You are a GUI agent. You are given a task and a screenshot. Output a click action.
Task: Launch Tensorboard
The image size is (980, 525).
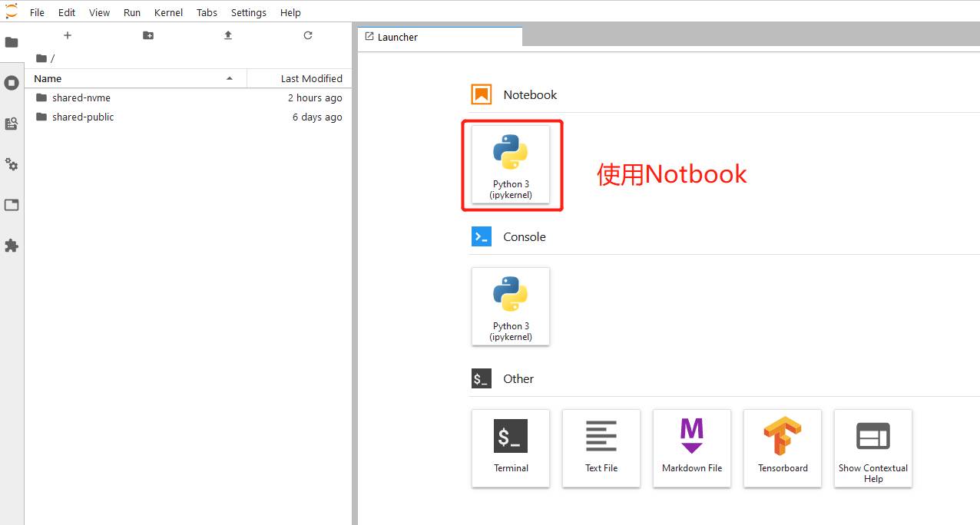coord(783,448)
